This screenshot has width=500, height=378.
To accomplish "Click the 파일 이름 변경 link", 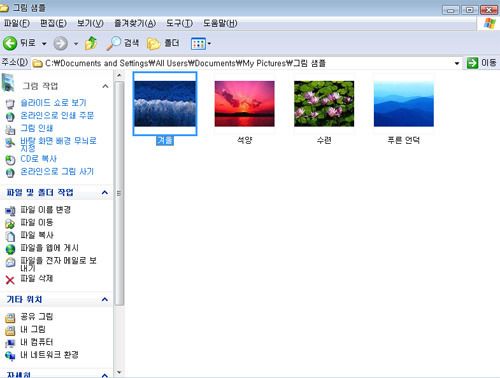I will (x=46, y=210).
